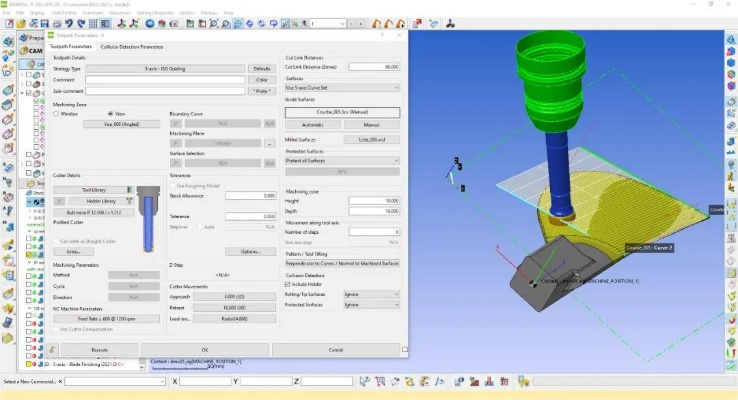738x400 pixels.
Task: Open the Protect all Surfaces dropdown
Action: pyautogui.click(x=341, y=160)
